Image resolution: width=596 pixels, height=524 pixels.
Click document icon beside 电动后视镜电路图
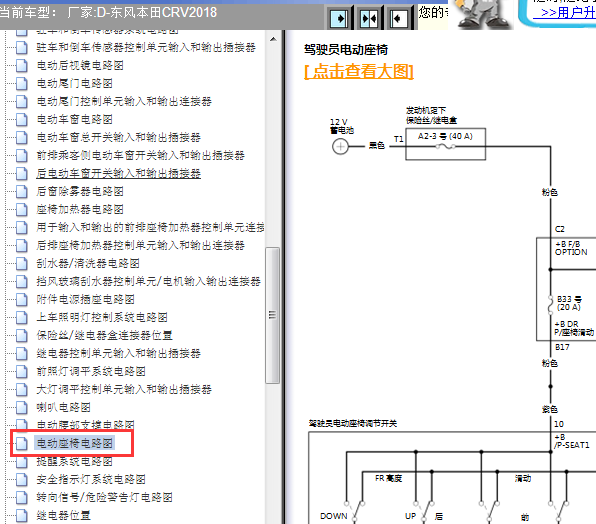click(x=22, y=65)
